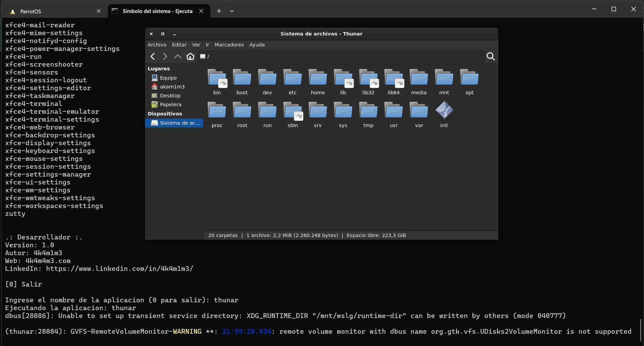Select the sbin folder
Screen dimensions: 644x346
[x=293, y=115]
